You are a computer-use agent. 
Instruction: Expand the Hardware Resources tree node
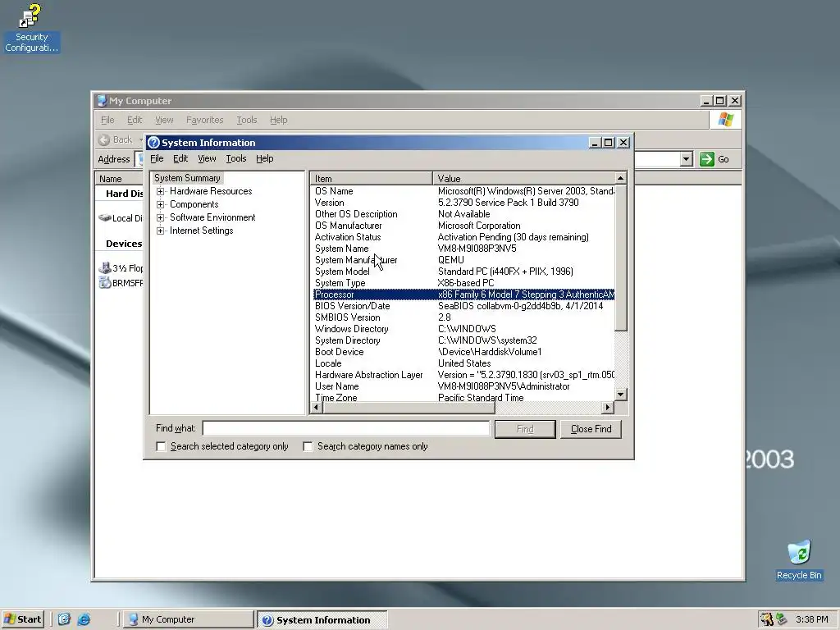point(160,191)
